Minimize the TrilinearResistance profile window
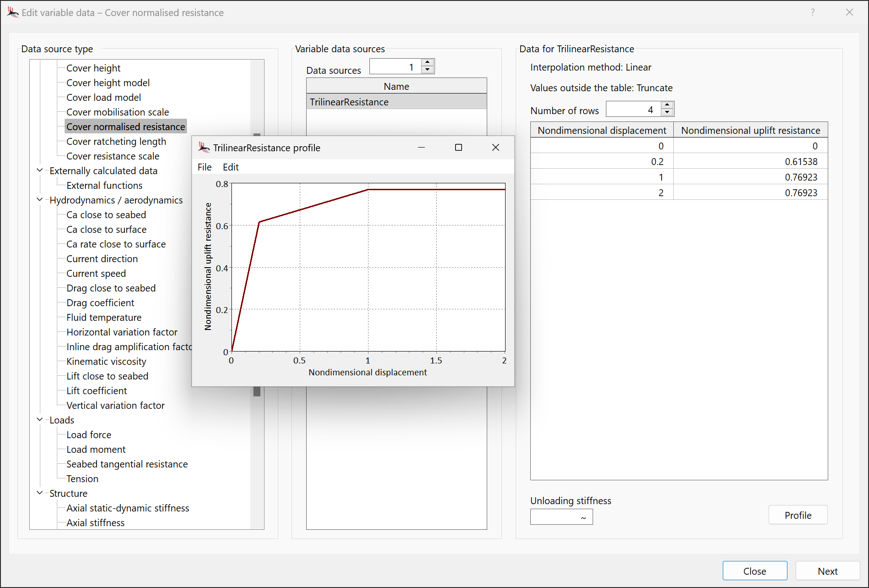 pos(421,147)
